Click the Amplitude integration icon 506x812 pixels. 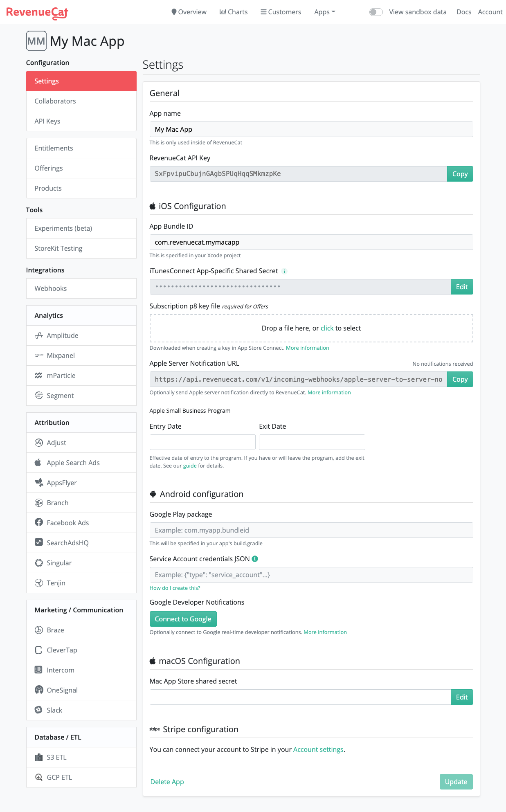point(39,335)
